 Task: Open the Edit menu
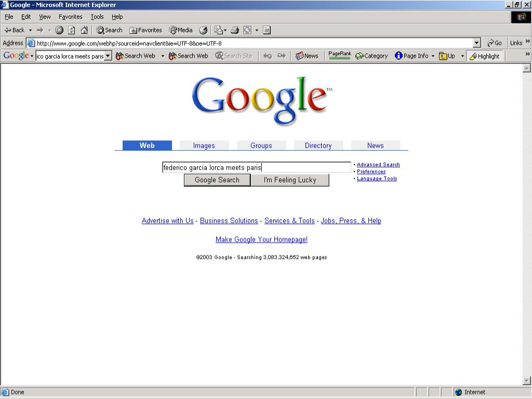coord(26,17)
